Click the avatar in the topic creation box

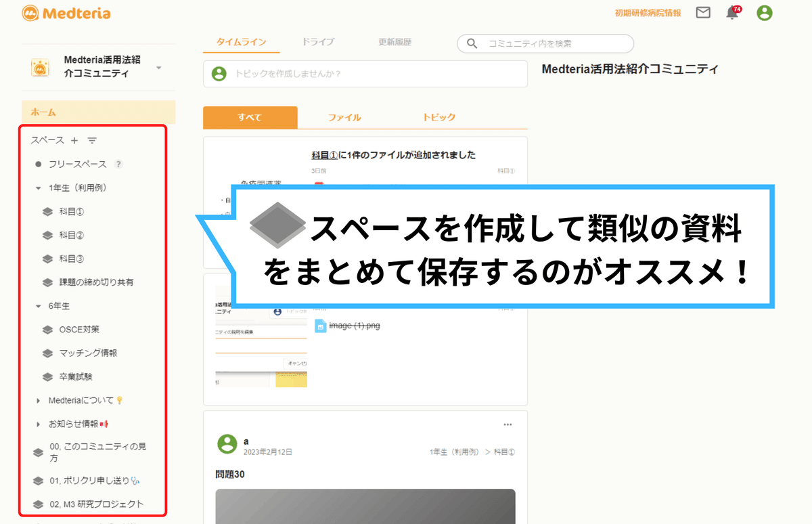coord(219,73)
